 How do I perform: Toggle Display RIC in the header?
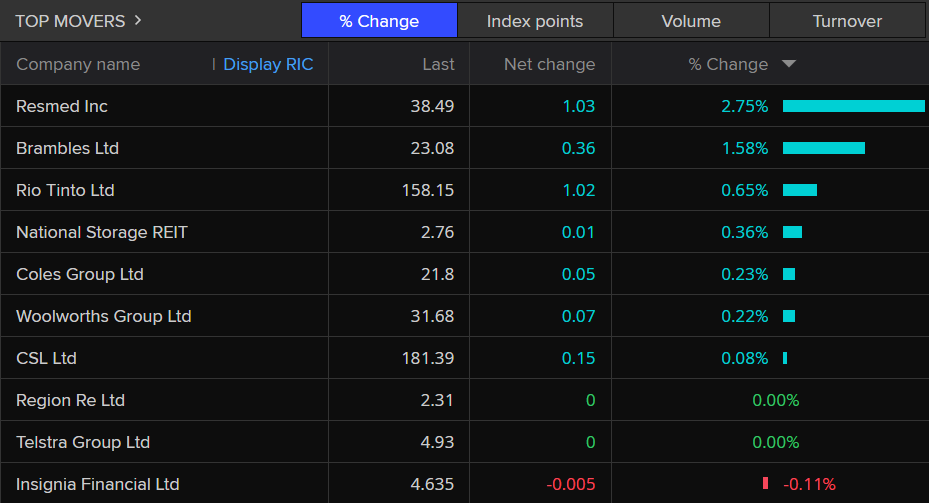[268, 64]
